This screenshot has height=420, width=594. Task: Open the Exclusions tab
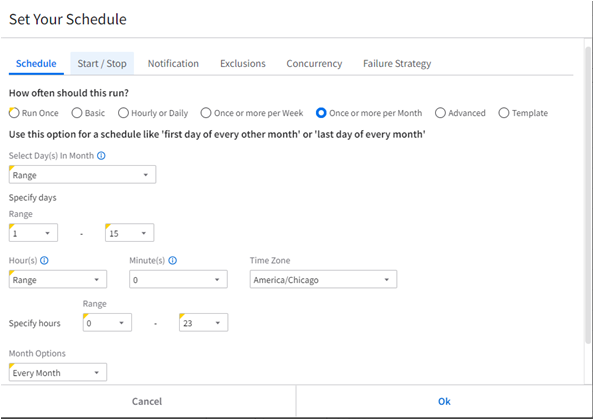(243, 64)
